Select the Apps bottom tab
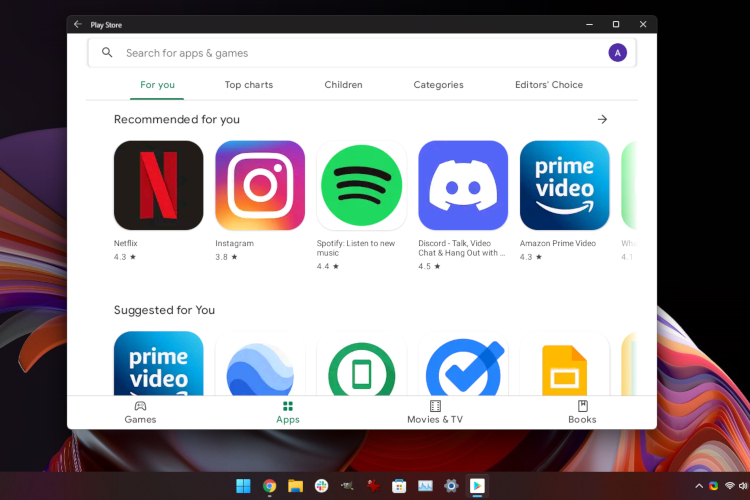Viewport: 750px width, 500px height. 287,412
